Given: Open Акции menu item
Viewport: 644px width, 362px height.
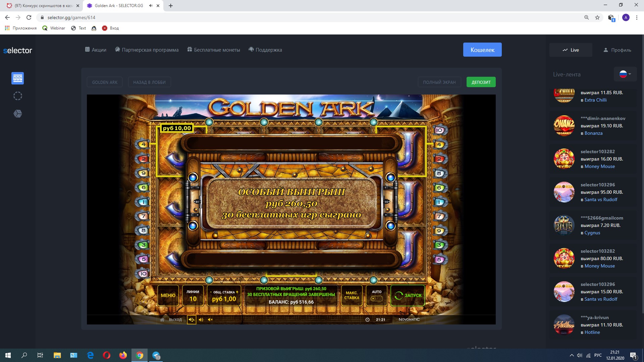Looking at the screenshot, I should click(96, 50).
